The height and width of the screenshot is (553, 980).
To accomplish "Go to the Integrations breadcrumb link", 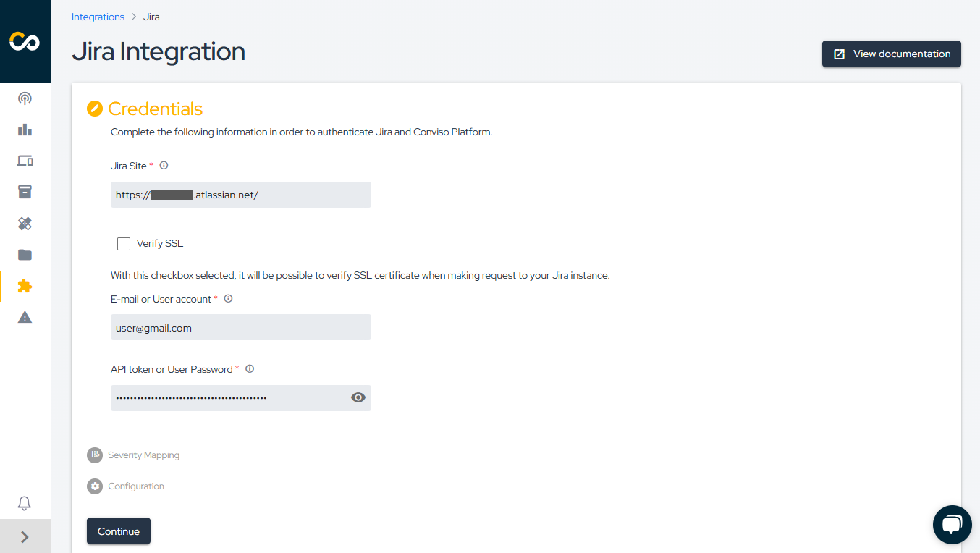I will 98,17.
